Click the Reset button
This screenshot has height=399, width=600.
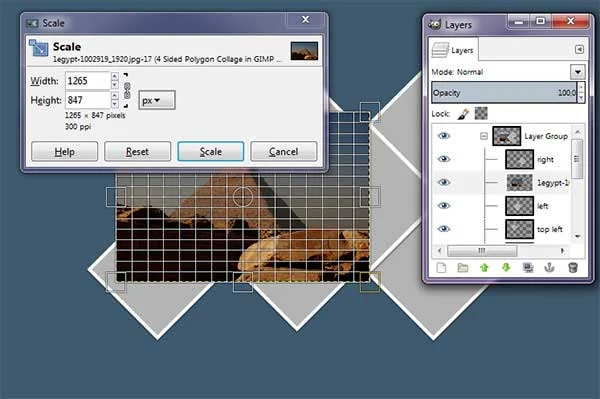point(137,151)
